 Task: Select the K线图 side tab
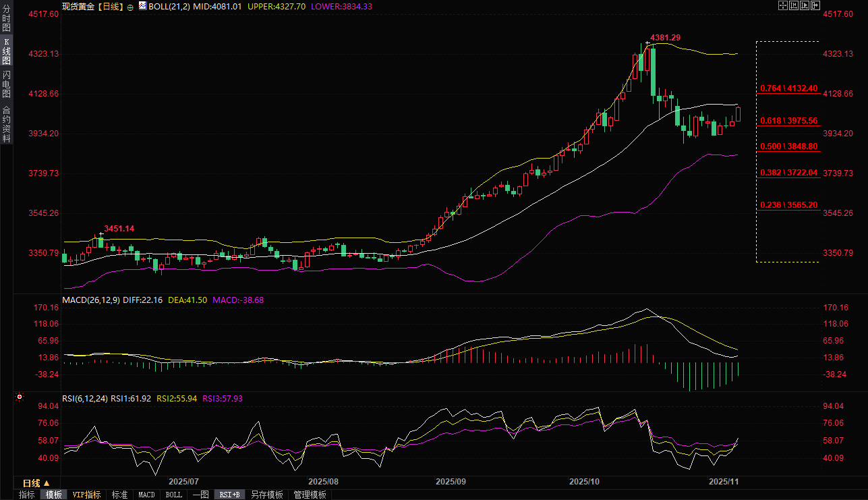(6, 51)
